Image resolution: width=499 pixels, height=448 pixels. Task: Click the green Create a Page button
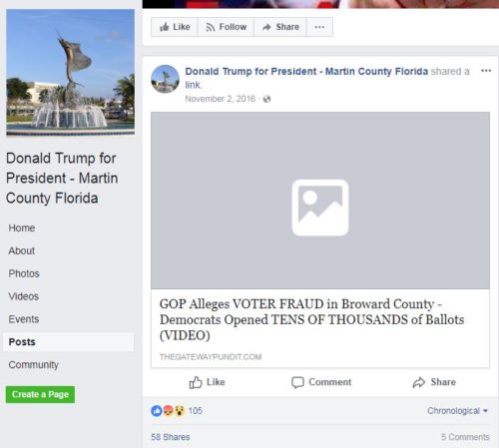[x=40, y=394]
